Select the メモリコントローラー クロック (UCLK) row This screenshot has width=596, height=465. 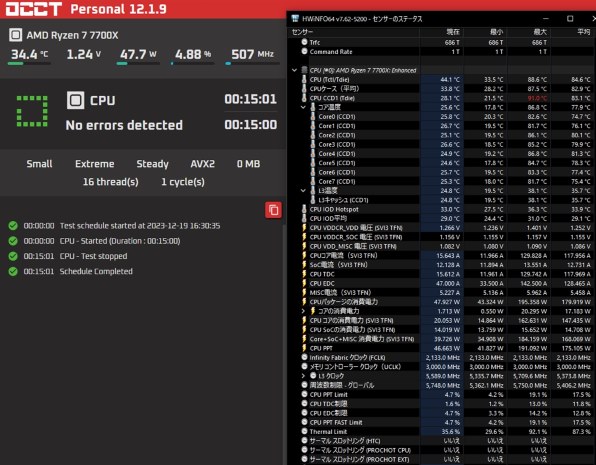click(442, 367)
